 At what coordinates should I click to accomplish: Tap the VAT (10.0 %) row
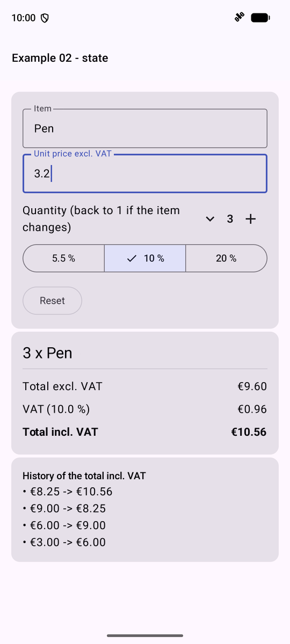pos(145,409)
